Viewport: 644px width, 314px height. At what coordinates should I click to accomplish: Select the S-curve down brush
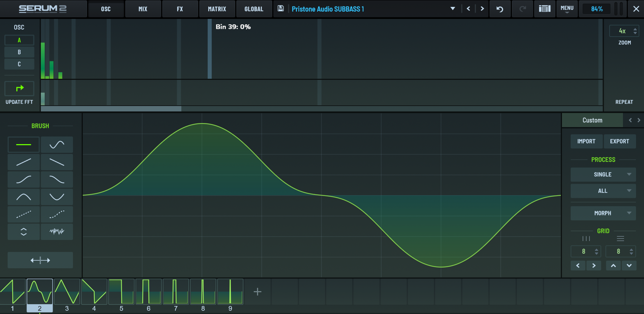coord(57,179)
